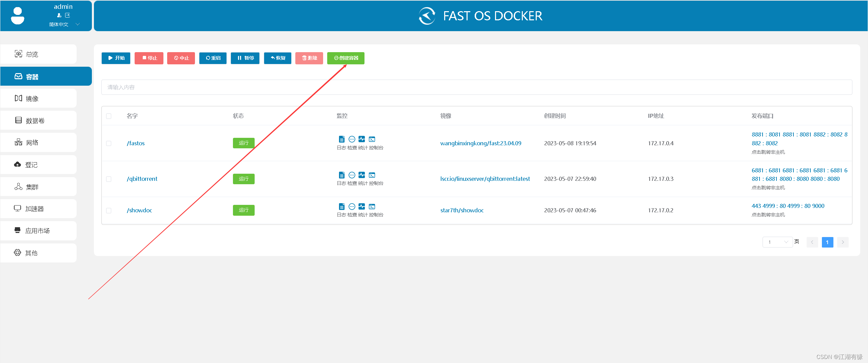
Task: Go to previous page arrow
Action: [812, 242]
